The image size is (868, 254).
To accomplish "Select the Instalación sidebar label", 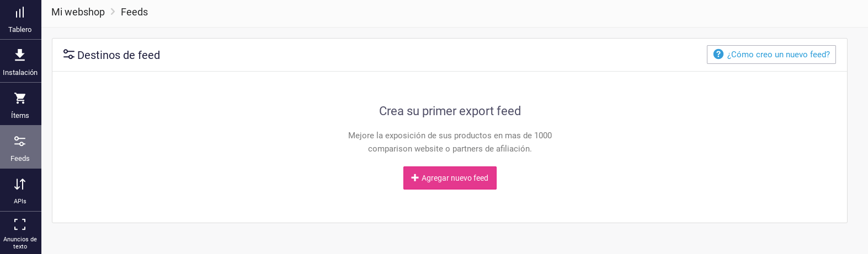I will click(x=20, y=73).
